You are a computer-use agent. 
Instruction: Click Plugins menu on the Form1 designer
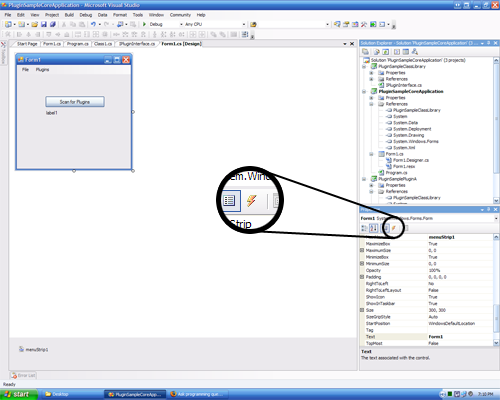[x=42, y=70]
